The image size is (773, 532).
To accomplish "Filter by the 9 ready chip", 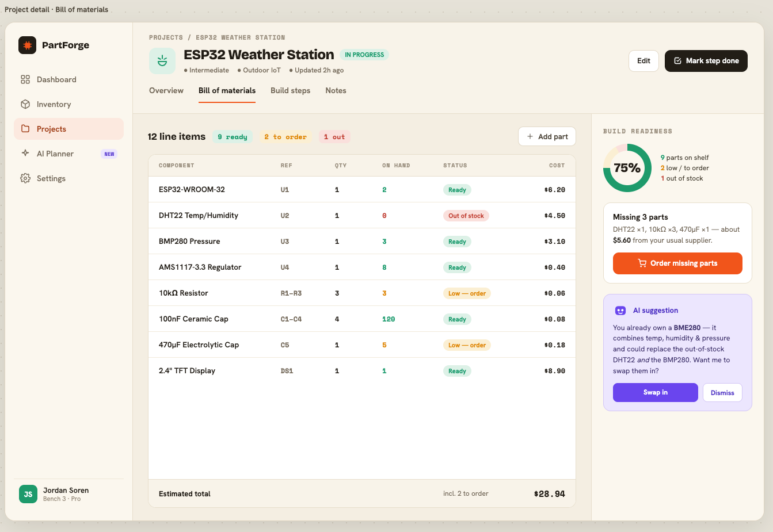I will pos(233,137).
